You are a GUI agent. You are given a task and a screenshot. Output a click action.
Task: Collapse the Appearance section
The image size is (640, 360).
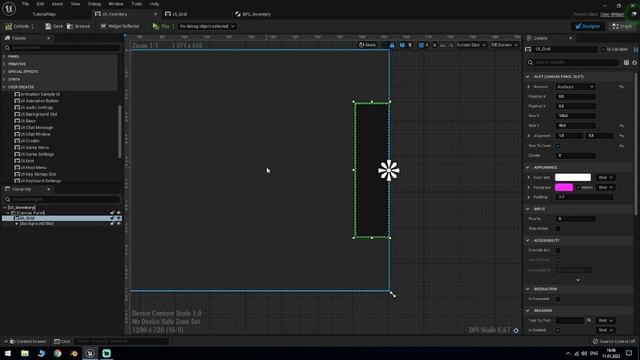pyautogui.click(x=528, y=168)
